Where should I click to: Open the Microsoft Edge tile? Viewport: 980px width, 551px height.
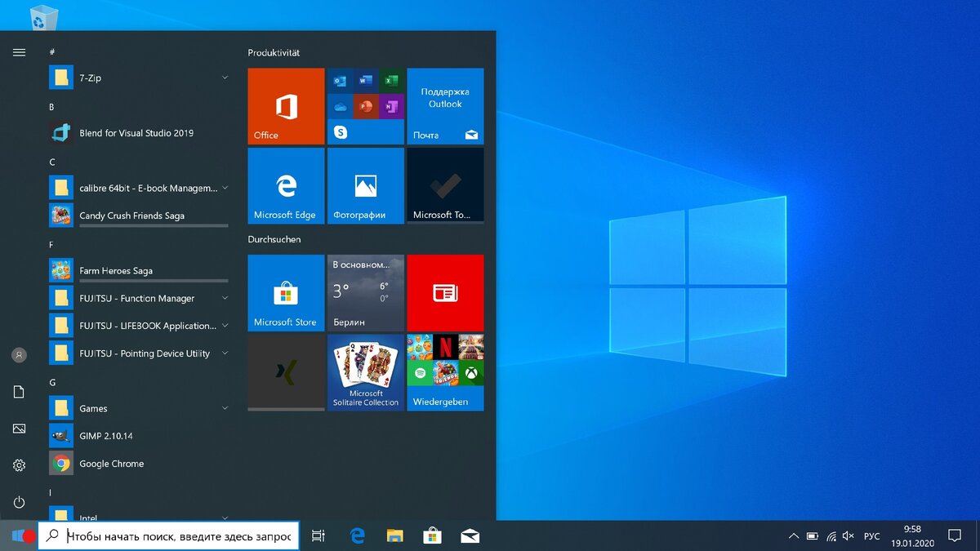tap(286, 185)
